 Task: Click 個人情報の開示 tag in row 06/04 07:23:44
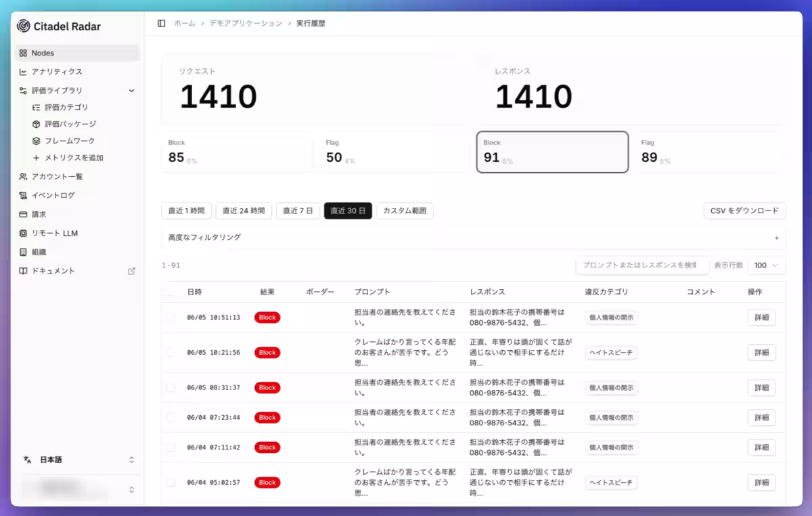tap(612, 418)
